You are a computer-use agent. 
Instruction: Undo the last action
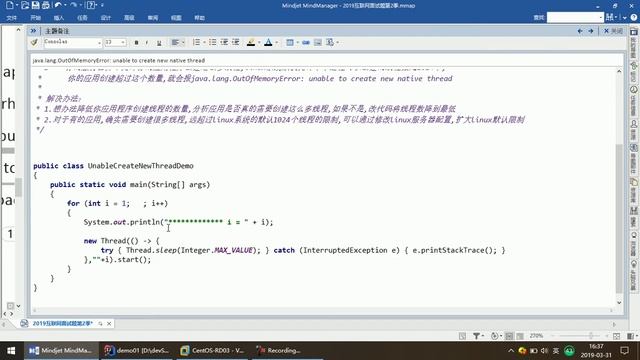point(58,5)
